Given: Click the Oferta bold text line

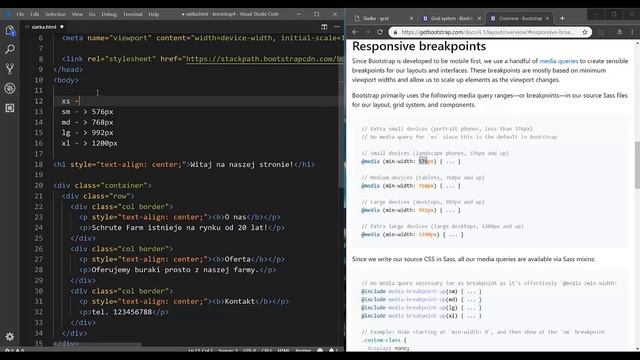Looking at the screenshot, I should coord(182,259).
